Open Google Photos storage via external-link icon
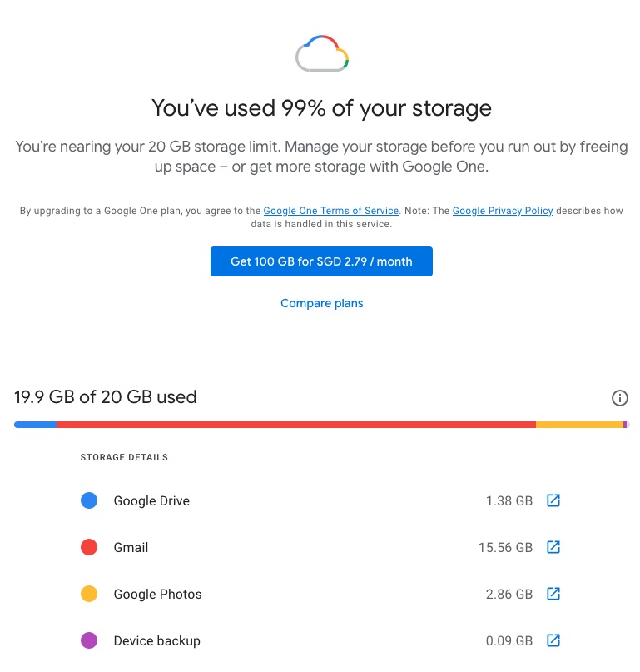Image resolution: width=640 pixels, height=672 pixels. [553, 594]
